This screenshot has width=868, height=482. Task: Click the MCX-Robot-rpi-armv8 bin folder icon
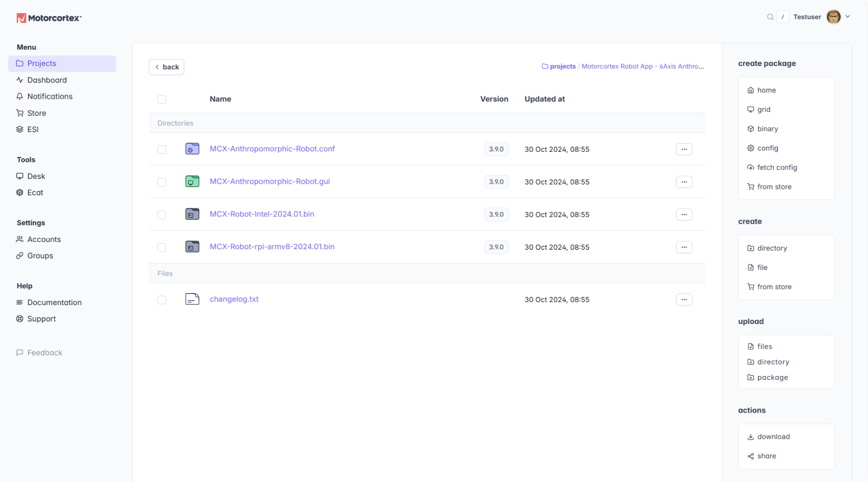coord(192,247)
